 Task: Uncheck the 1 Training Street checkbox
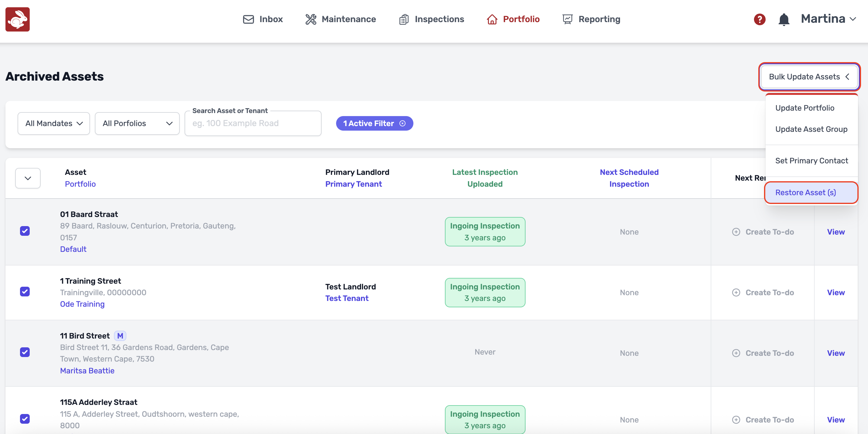pyautogui.click(x=25, y=292)
